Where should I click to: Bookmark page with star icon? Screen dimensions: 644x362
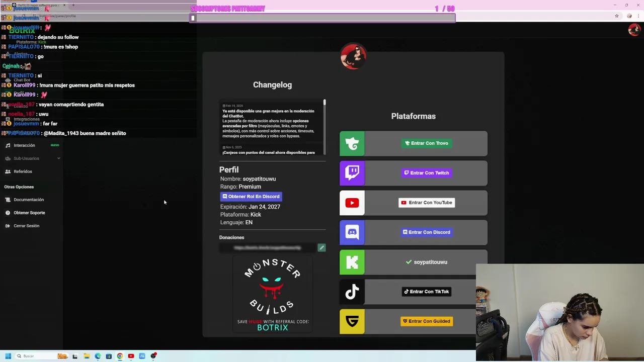click(x=616, y=16)
